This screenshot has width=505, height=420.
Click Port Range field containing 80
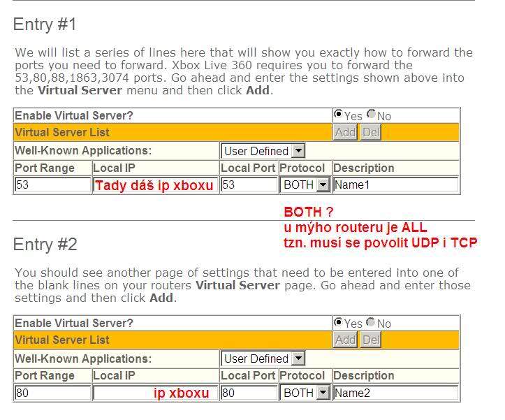click(52, 393)
